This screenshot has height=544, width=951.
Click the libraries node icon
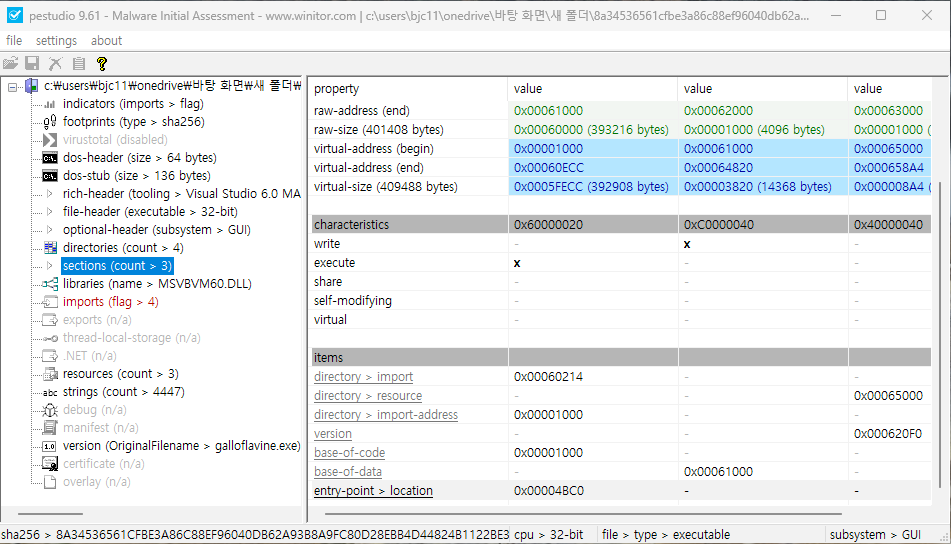click(49, 284)
